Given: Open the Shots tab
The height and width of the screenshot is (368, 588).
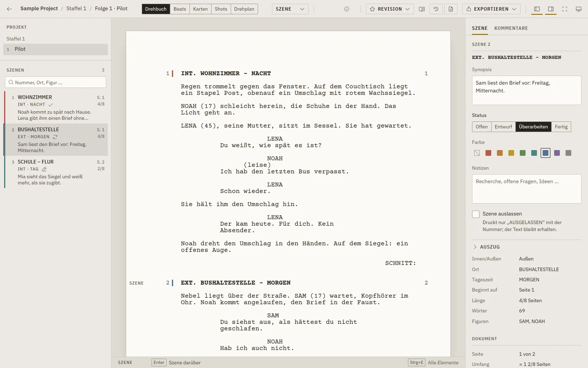Looking at the screenshot, I should (x=221, y=9).
